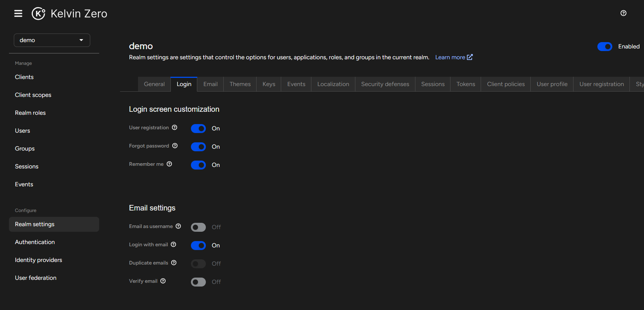Turn on Email as username switch
Screen dimensions: 644x310
point(198,227)
